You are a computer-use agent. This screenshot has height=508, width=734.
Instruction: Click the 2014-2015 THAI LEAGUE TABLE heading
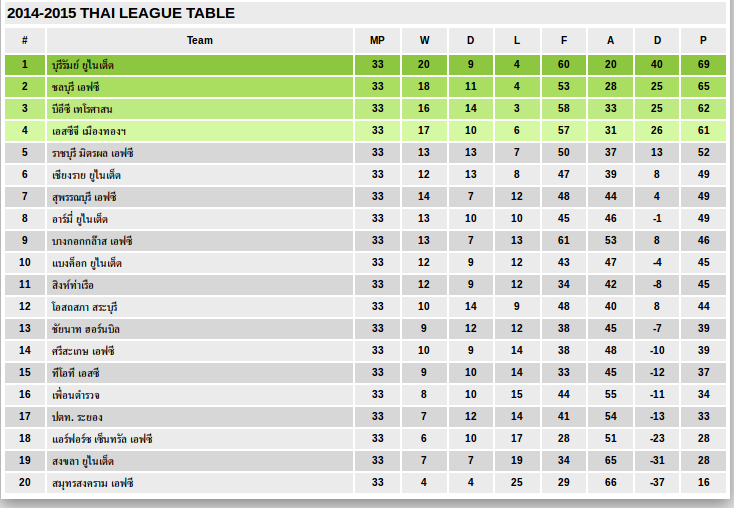click(121, 13)
